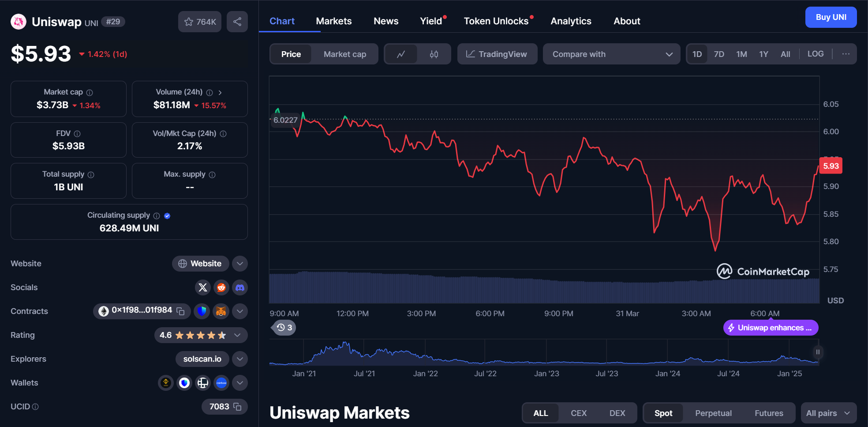This screenshot has height=427, width=868.
Task: Open the Discord social link
Action: pyautogui.click(x=239, y=287)
